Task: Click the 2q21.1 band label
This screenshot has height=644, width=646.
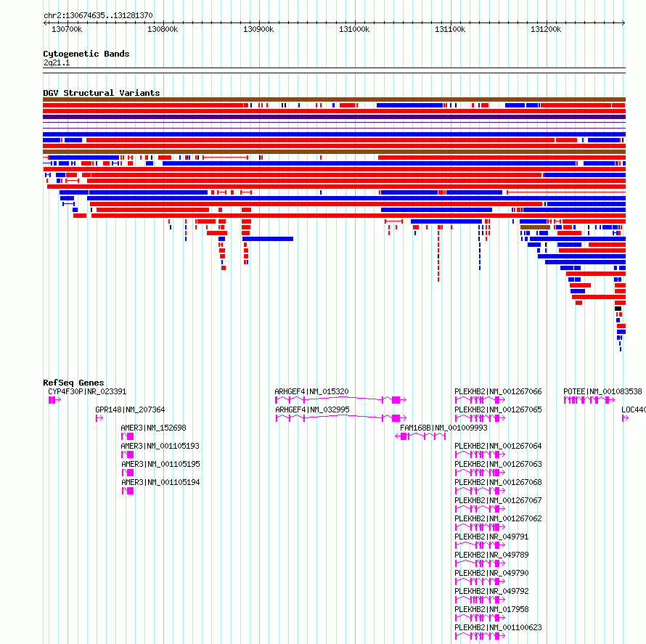Action: [x=57, y=62]
